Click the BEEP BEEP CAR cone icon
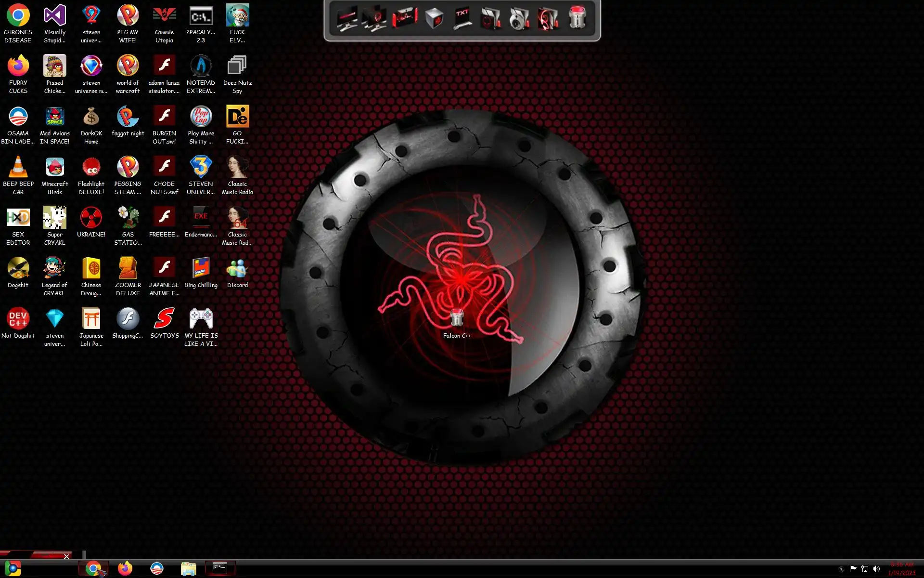Screen dimensions: 924x578 coord(18,168)
